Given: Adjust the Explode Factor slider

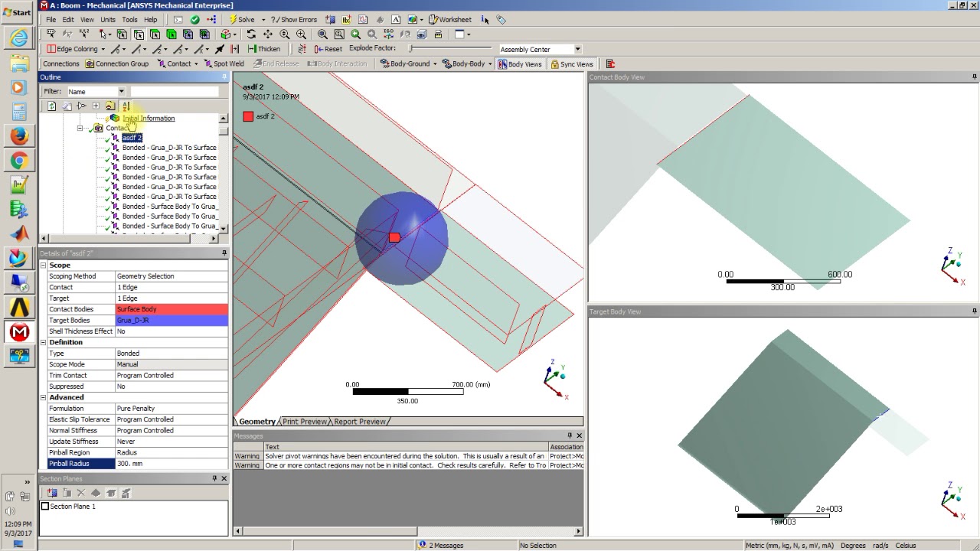Looking at the screenshot, I should (452, 48).
